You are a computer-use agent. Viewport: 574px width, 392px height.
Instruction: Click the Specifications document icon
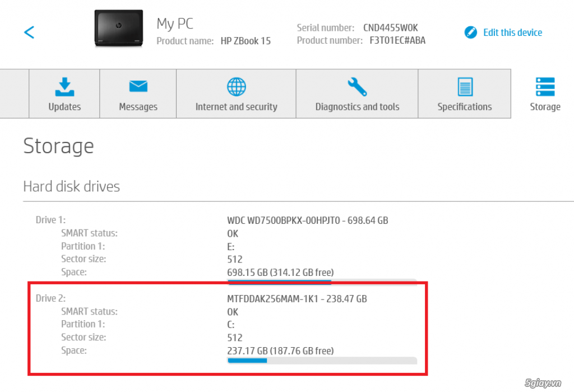464,87
